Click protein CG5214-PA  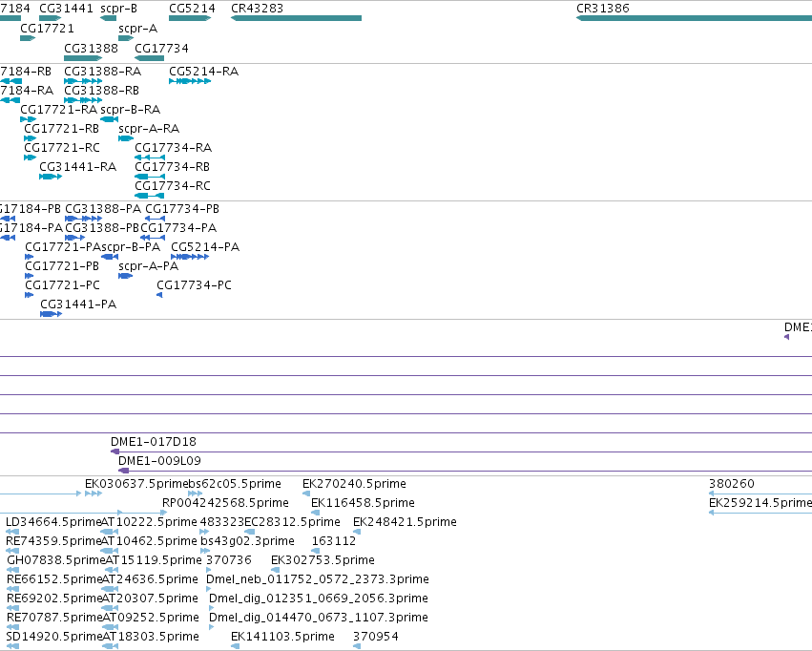click(x=190, y=257)
